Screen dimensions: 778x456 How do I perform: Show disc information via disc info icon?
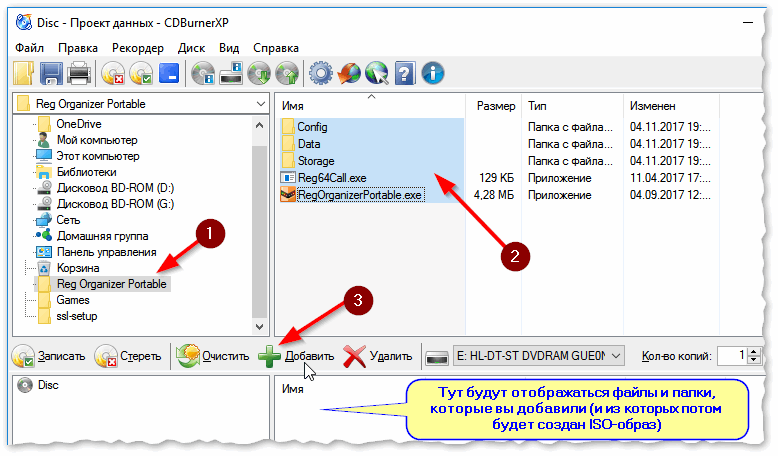coord(203,73)
